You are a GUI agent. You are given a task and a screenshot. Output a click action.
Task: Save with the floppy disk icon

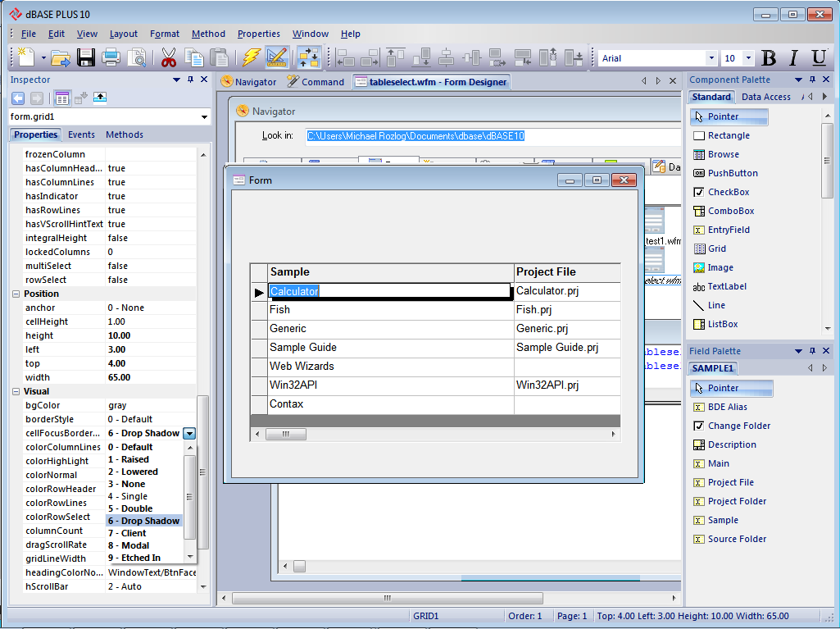pos(86,57)
